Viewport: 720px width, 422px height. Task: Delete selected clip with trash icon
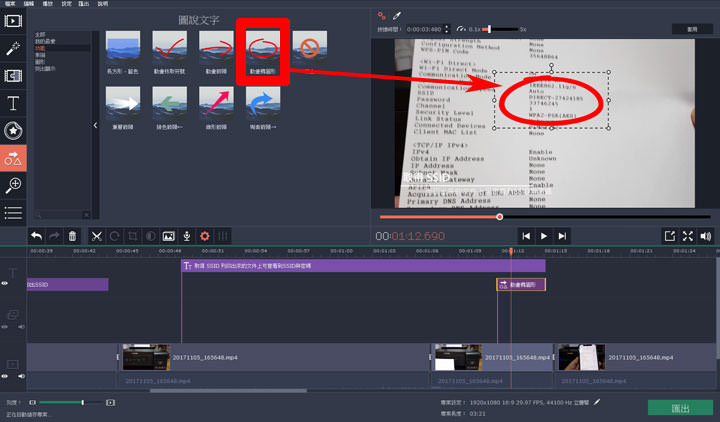coord(72,236)
